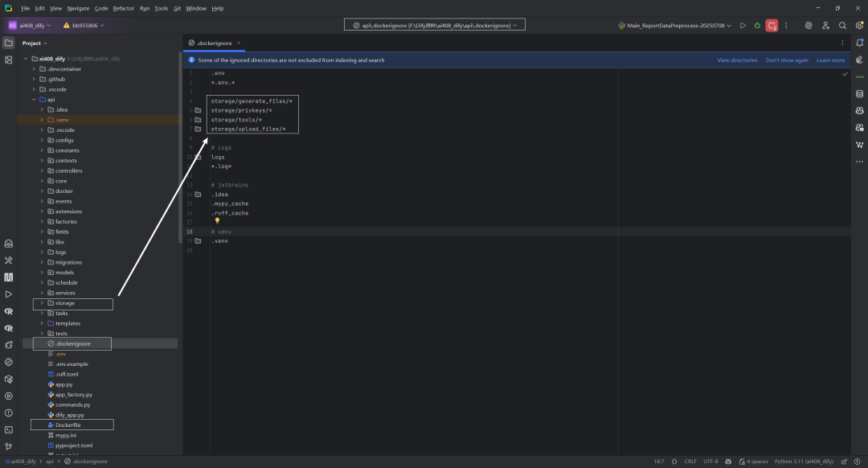This screenshot has width=868, height=468.
Task: Open the AI Assistant swirl icon in the top toolbar
Action: 809,26
